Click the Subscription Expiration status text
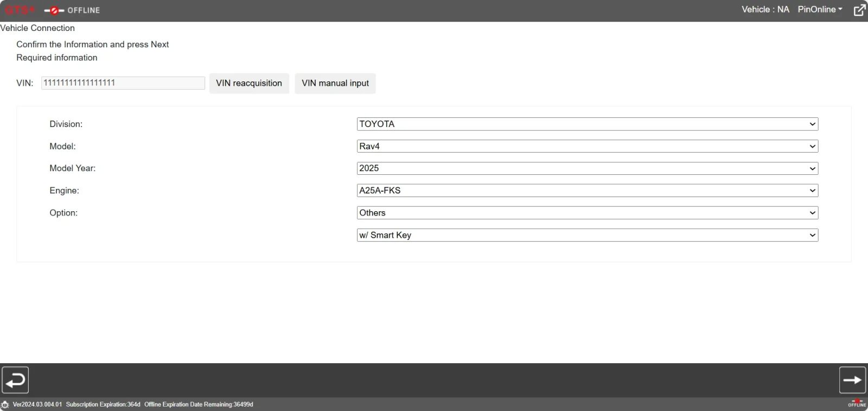The height and width of the screenshot is (411, 868). coord(103,404)
